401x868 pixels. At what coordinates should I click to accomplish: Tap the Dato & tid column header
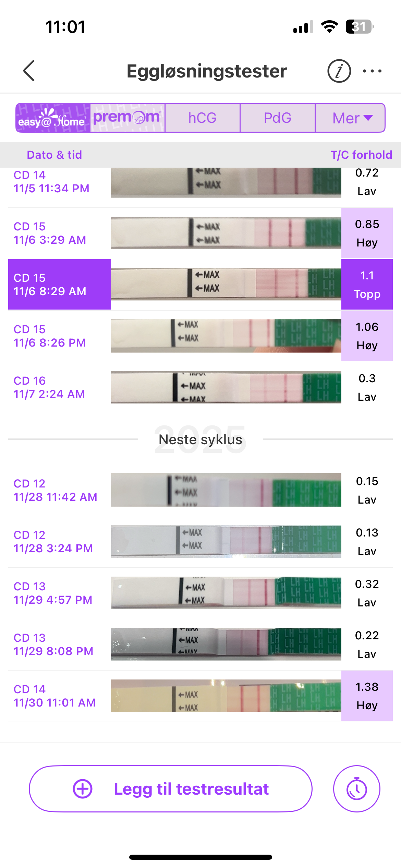click(54, 155)
